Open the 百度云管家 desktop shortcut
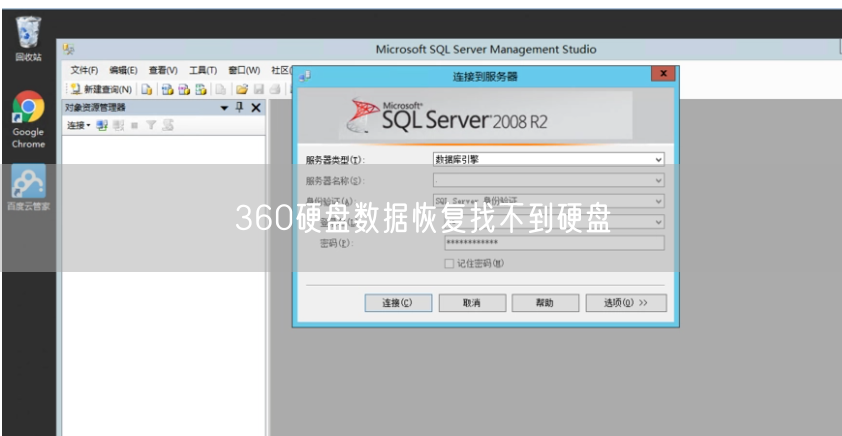Viewport: 842px width, 436px height. [x=28, y=187]
